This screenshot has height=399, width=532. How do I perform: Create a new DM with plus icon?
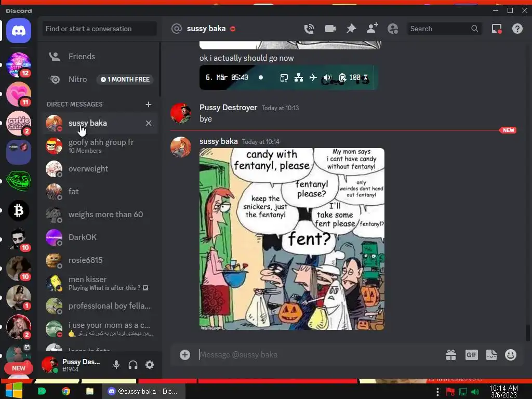148,104
